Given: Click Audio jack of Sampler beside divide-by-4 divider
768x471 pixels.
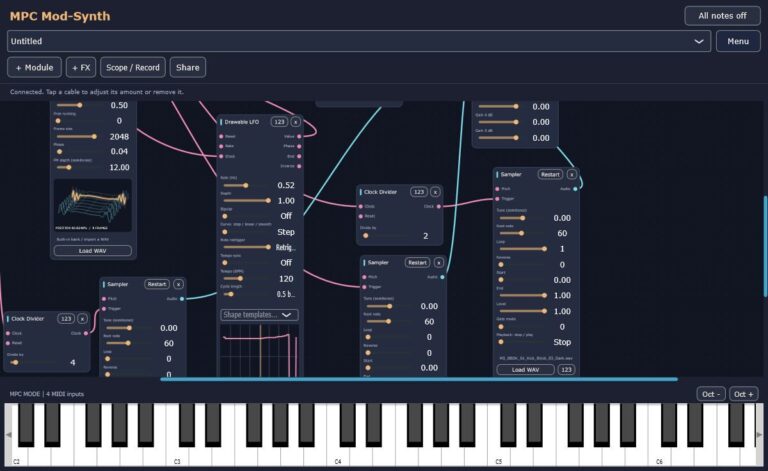Looking at the screenshot, I should (182, 299).
